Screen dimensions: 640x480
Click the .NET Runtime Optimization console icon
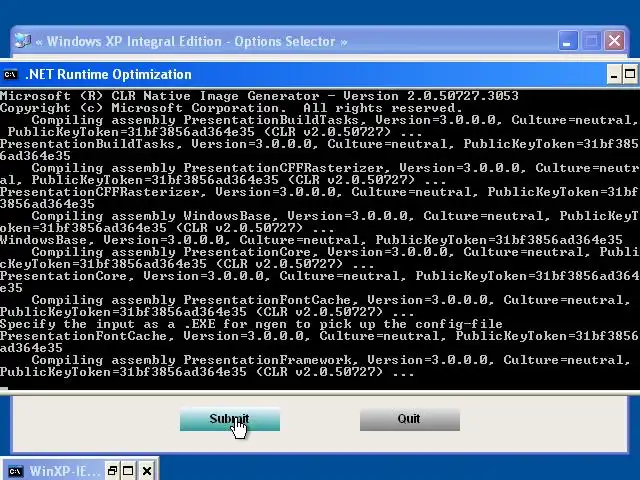coord(10,75)
